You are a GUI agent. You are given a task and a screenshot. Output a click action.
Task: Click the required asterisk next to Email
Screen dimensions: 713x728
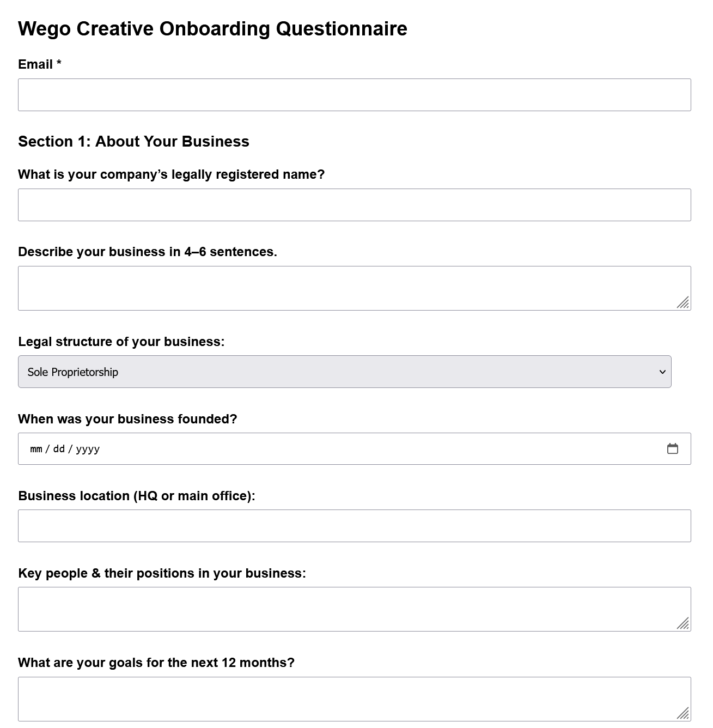tap(58, 64)
